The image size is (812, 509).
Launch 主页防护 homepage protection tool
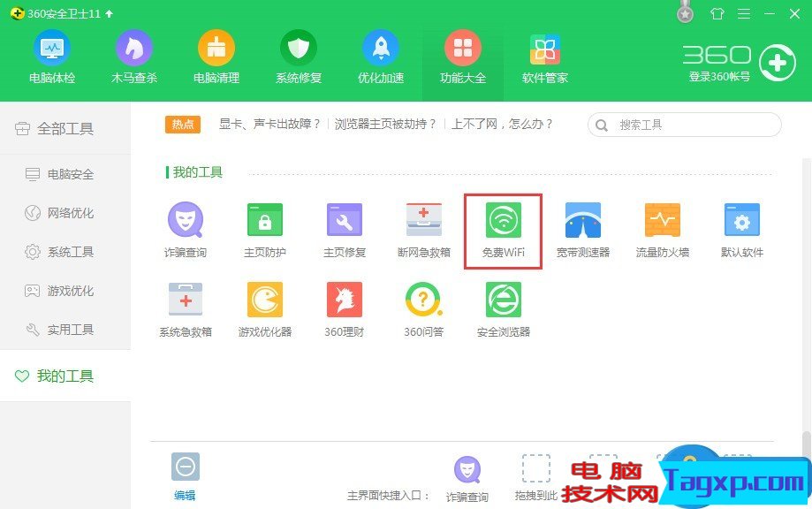[x=264, y=230]
